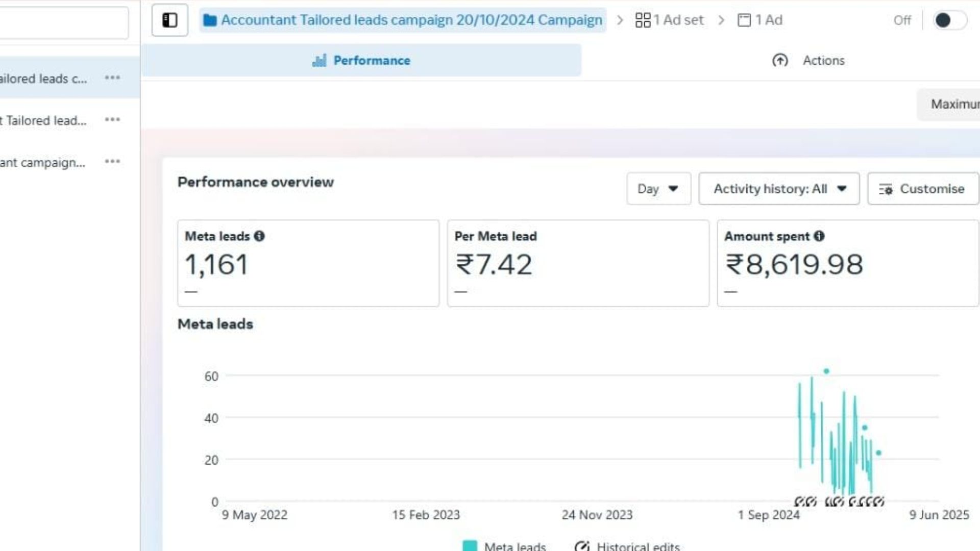Select the 'ant campaign...' sidebar row
Viewport: 980px width, 551px height.
click(x=70, y=161)
